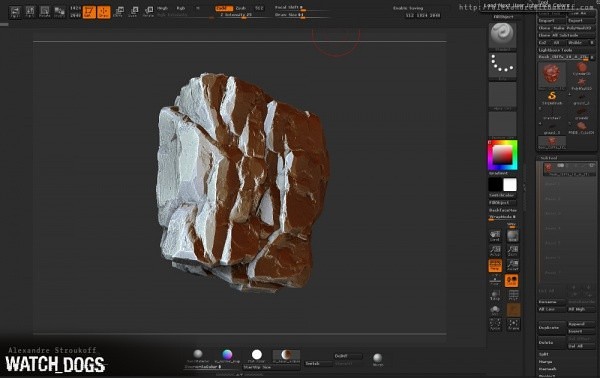Select the grass1_3 tool thumbnail
Viewport: 600px width, 378px height.
click(x=551, y=127)
